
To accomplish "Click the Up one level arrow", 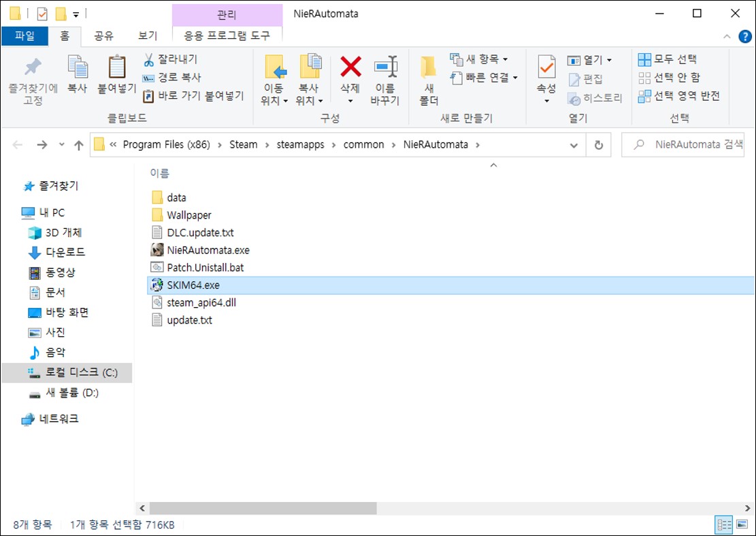I will pos(78,145).
